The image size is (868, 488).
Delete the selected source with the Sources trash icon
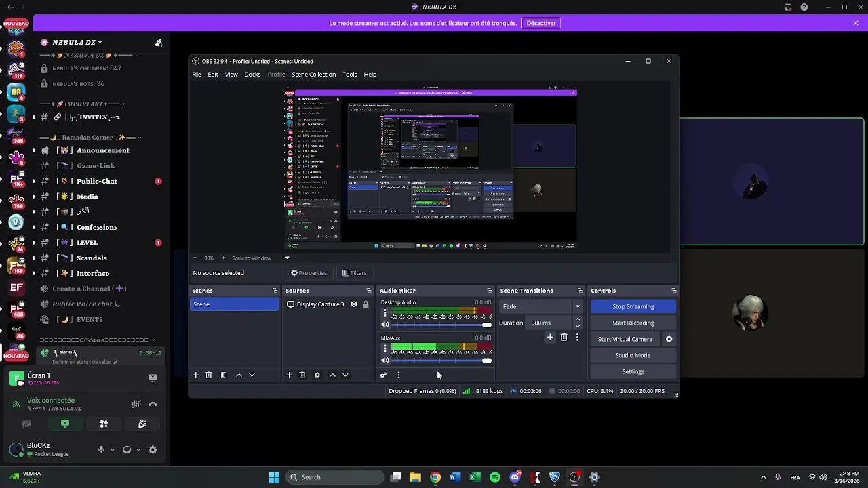302,375
